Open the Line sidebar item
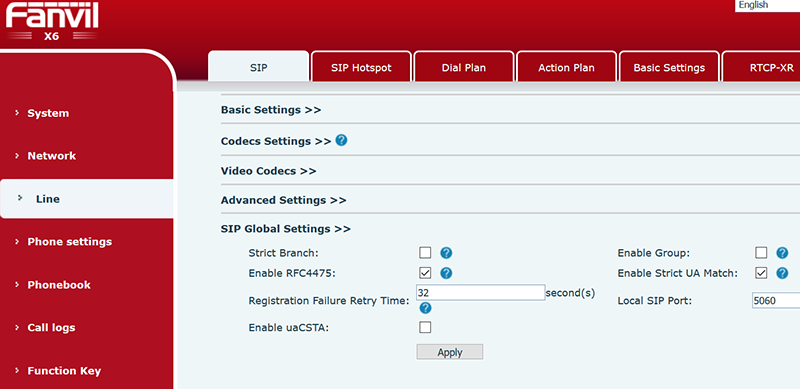Screen dimensions: 800x389 (87, 199)
